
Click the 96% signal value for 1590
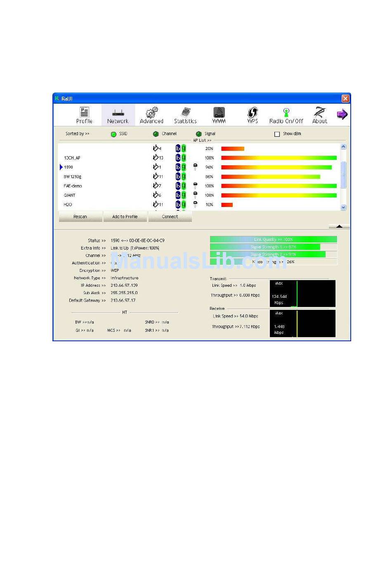point(209,167)
